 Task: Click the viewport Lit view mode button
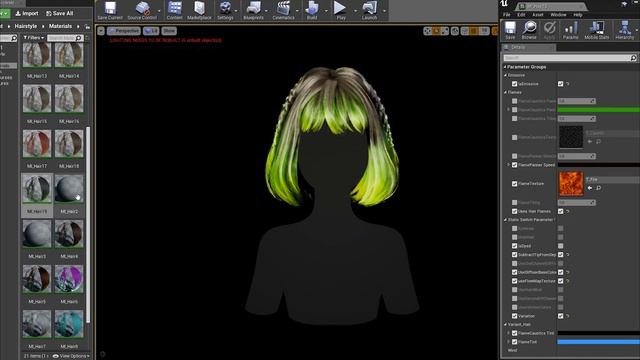click(x=151, y=31)
